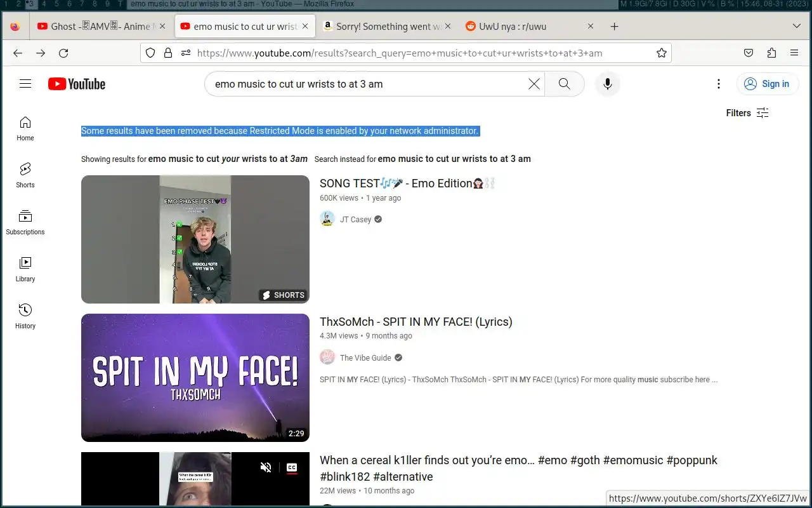Close the Sorry! Something went wrong tab

448,27
